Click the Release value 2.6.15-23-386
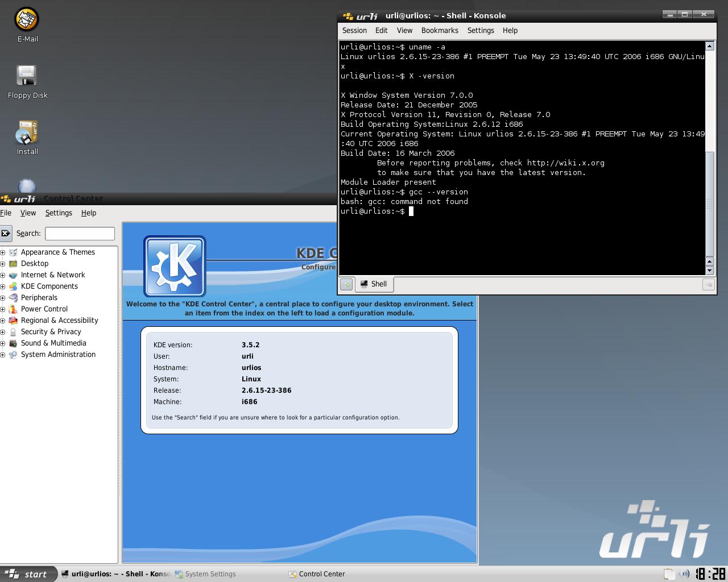 tap(267, 390)
